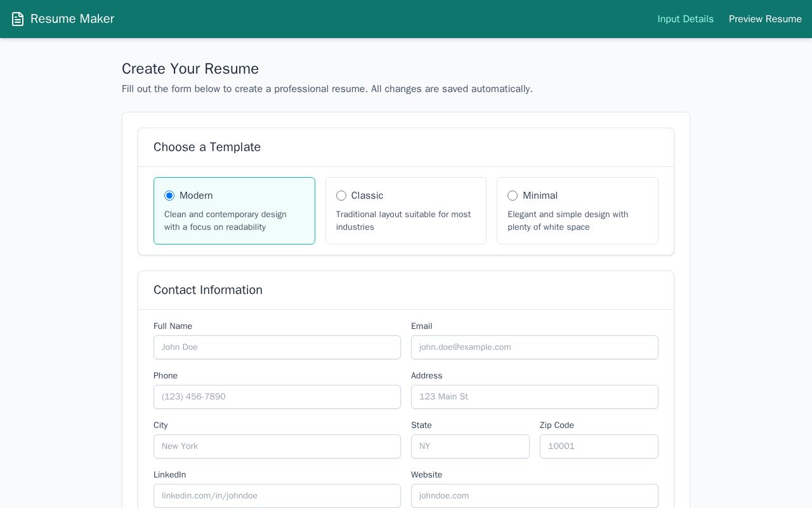
Task: Click the Full Name field label
Action: pyautogui.click(x=173, y=326)
